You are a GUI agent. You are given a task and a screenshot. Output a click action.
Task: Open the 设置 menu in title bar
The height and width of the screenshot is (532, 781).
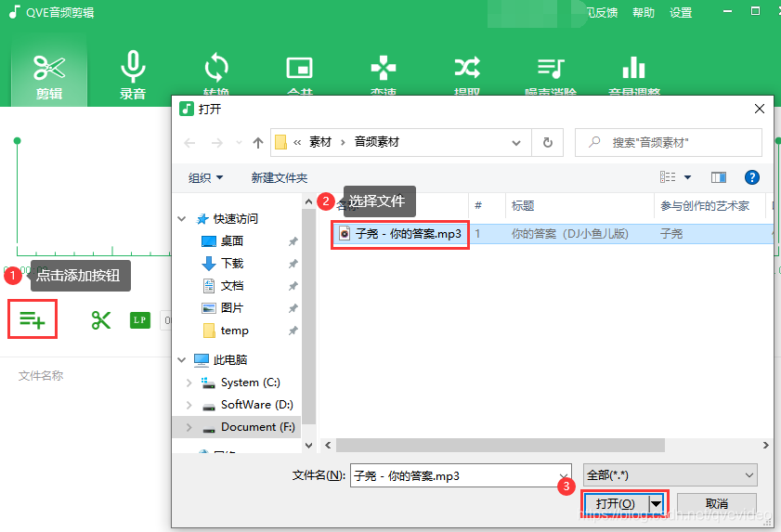[x=681, y=12]
